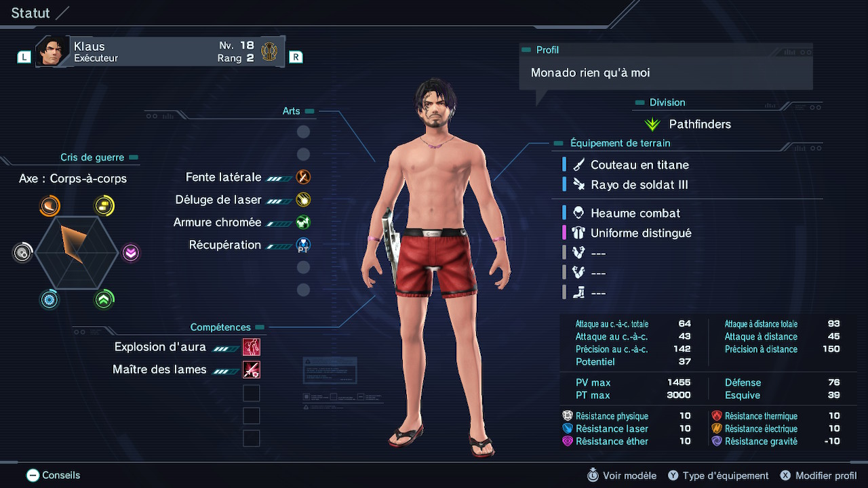This screenshot has height=488, width=868.
Task: Click Voir modèle option
Action: (x=621, y=476)
